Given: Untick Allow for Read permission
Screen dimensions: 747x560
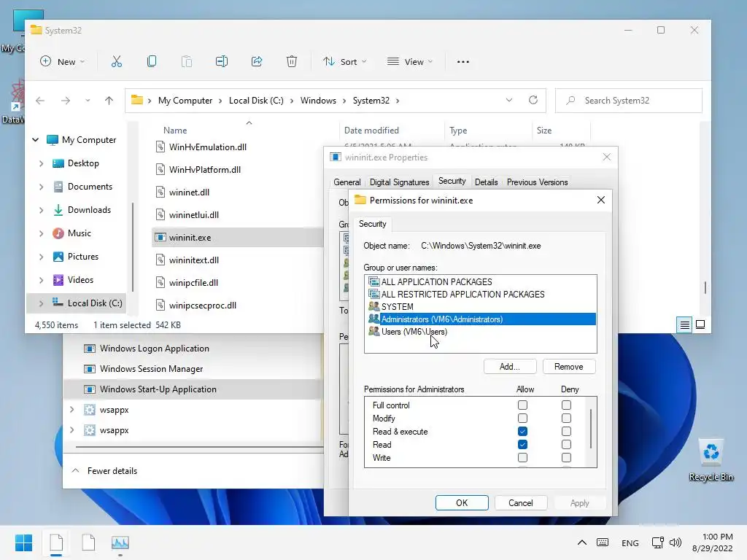Looking at the screenshot, I should coord(522,444).
